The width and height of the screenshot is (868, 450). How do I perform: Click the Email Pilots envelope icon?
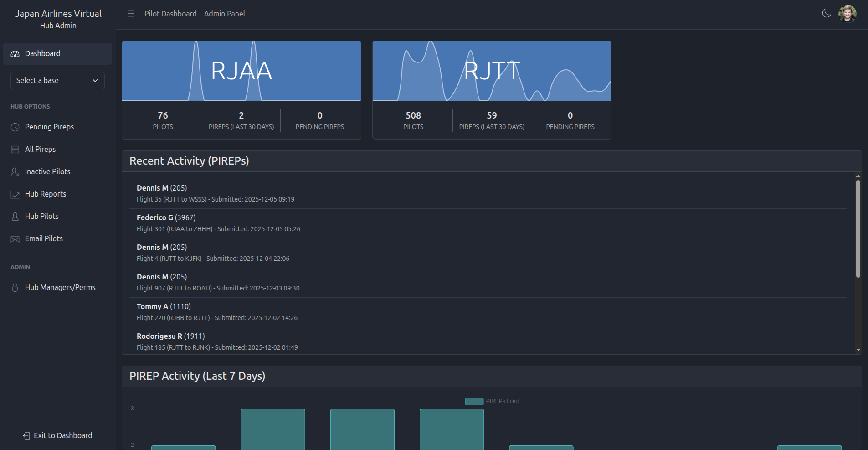point(15,239)
